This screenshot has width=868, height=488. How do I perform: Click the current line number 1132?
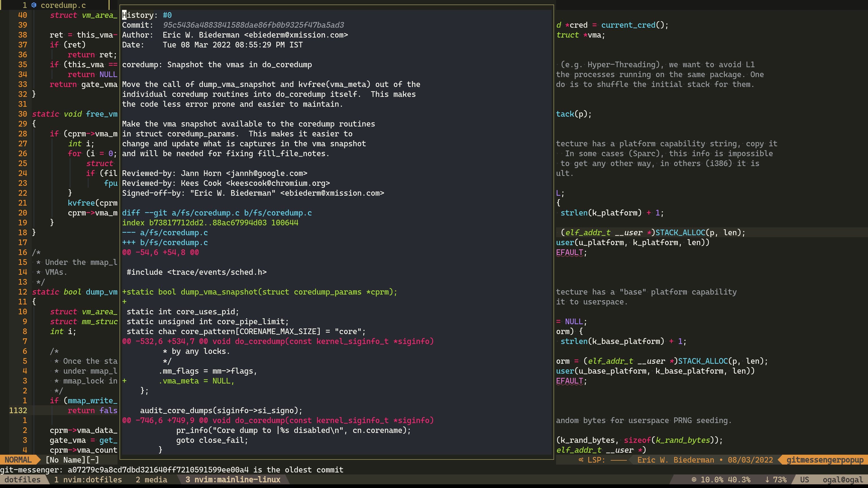[x=18, y=410]
